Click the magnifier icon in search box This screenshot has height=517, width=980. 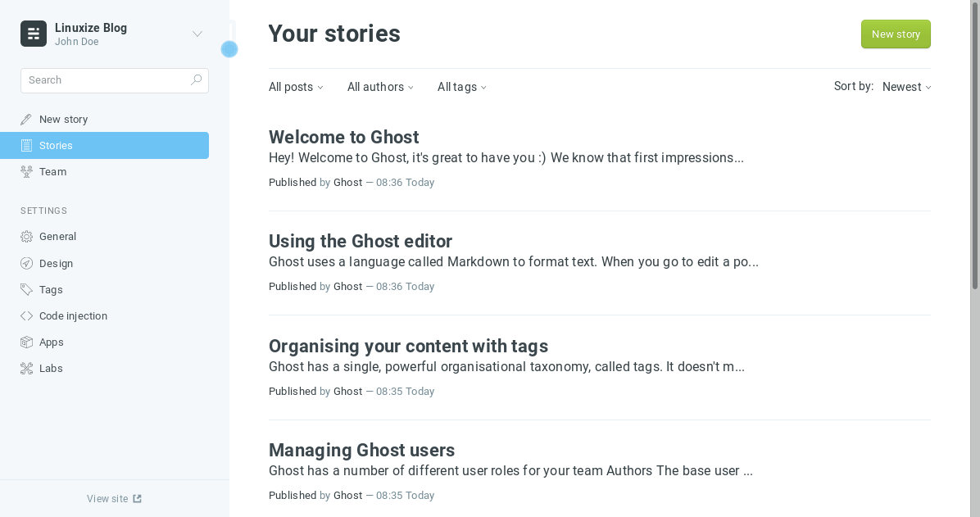[x=197, y=80]
